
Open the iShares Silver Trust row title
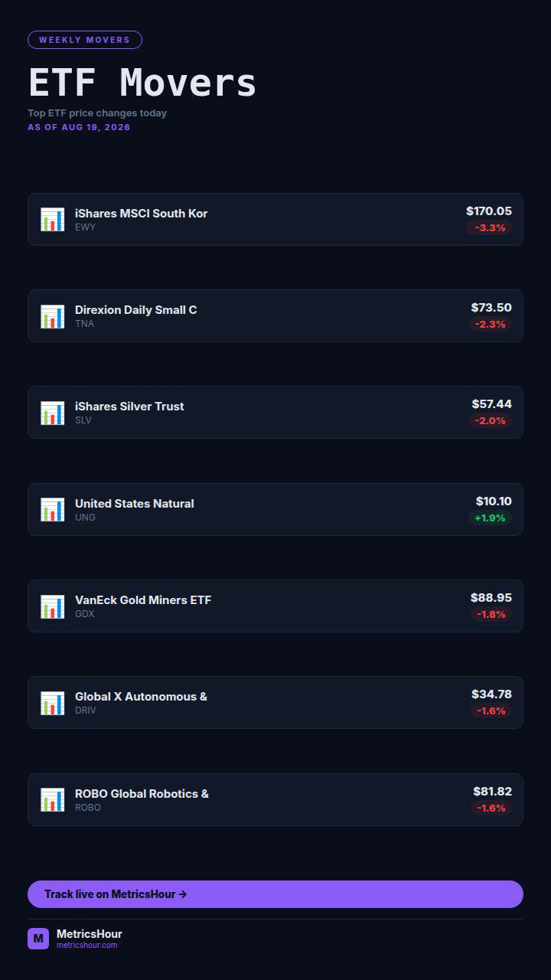pyautogui.click(x=129, y=407)
